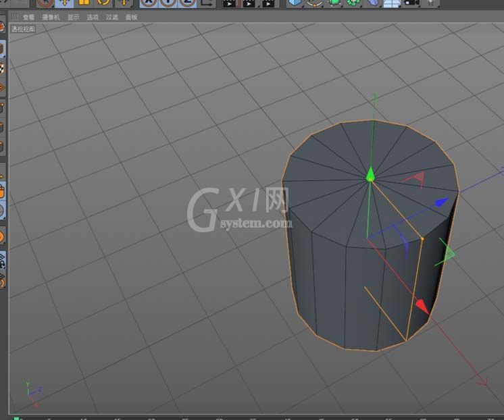Screen dimensions: 504x420
Task: Add the purple bend deformer
Action: coord(372,3)
